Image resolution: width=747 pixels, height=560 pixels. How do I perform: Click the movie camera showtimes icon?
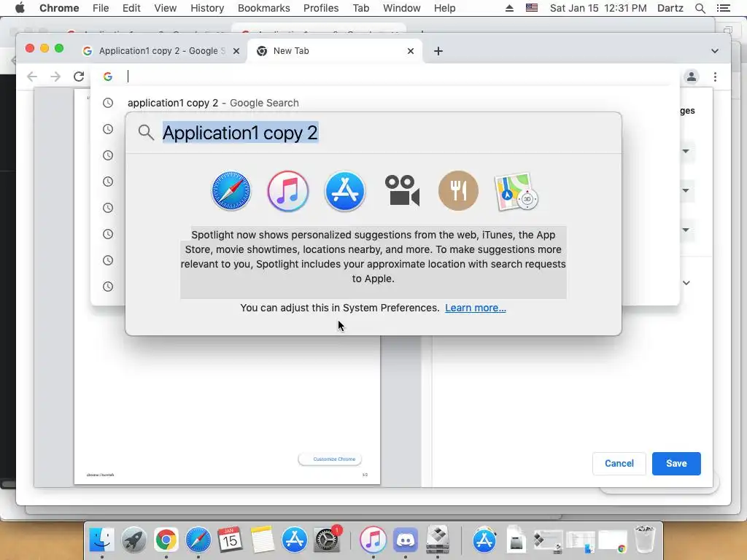coord(402,191)
